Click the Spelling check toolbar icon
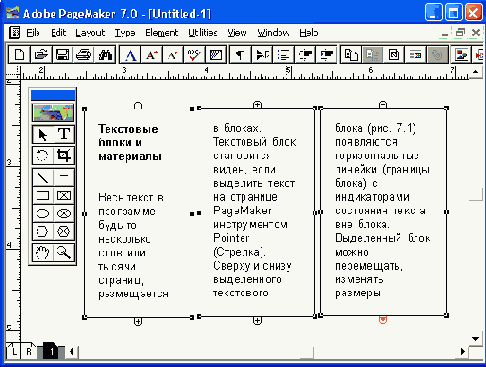This screenshot has width=486, height=367. tap(194, 55)
